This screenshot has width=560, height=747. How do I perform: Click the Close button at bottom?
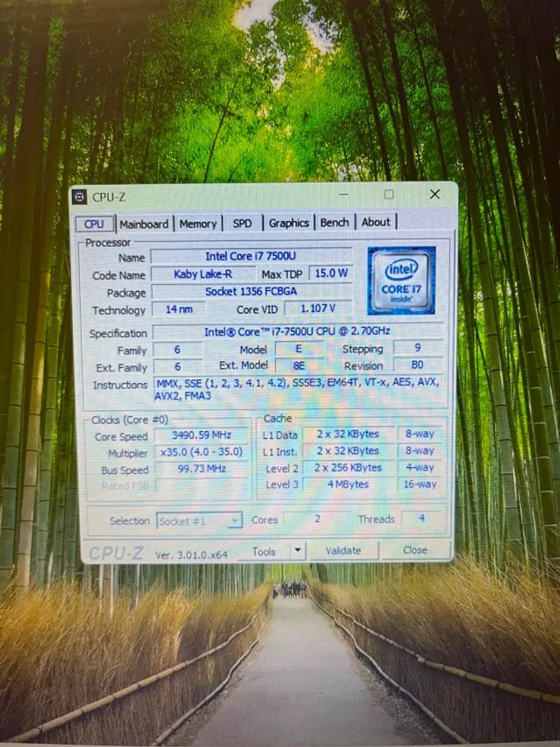[x=415, y=550]
